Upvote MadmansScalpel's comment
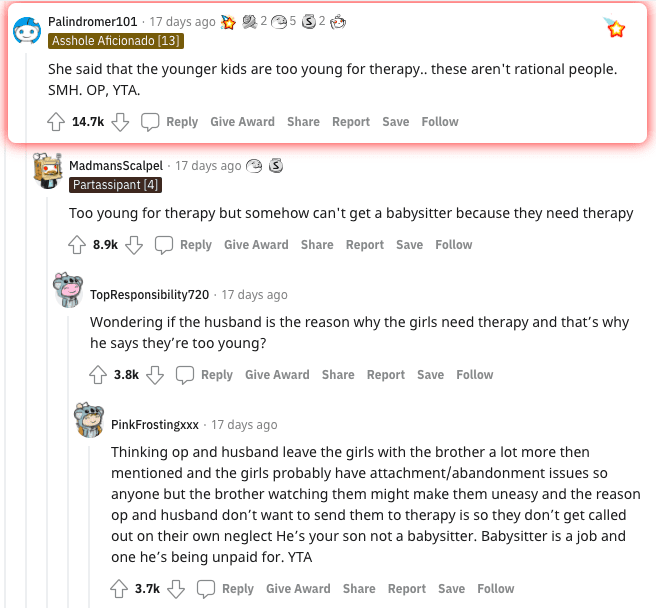Image resolution: width=656 pixels, height=608 pixels. pyautogui.click(x=77, y=245)
